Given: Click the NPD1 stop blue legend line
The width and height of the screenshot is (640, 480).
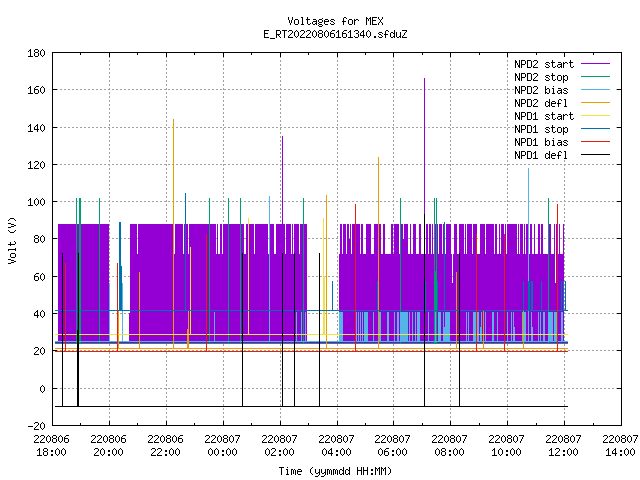Looking at the screenshot, I should pos(595,129).
